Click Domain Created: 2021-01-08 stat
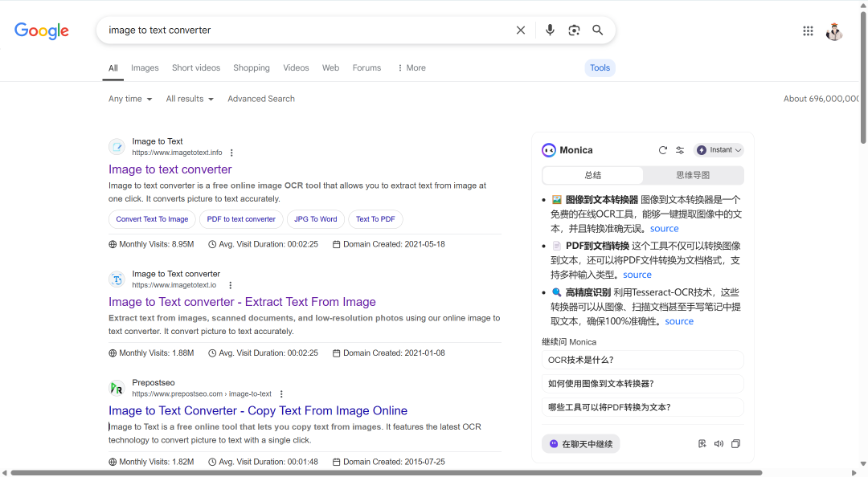 [x=389, y=353]
